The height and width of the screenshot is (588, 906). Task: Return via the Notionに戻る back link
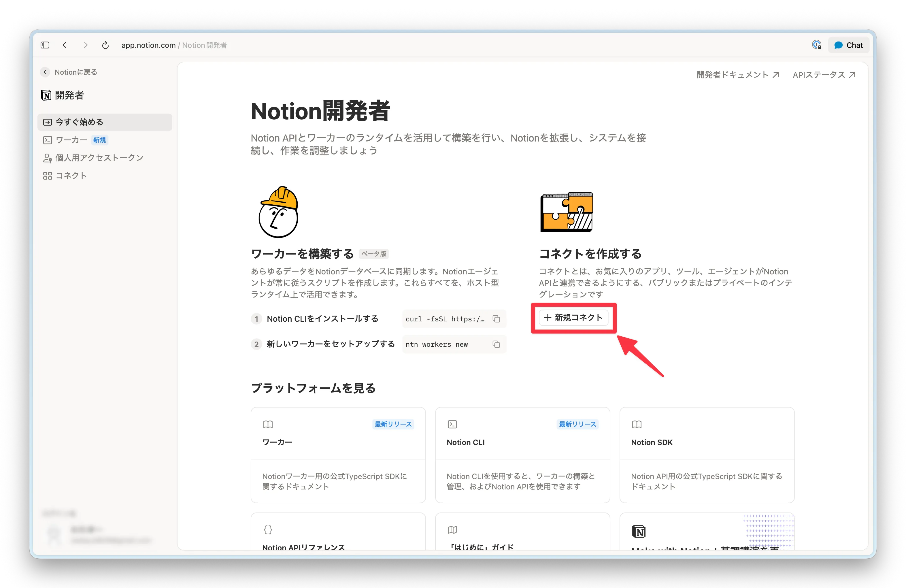[x=69, y=72]
